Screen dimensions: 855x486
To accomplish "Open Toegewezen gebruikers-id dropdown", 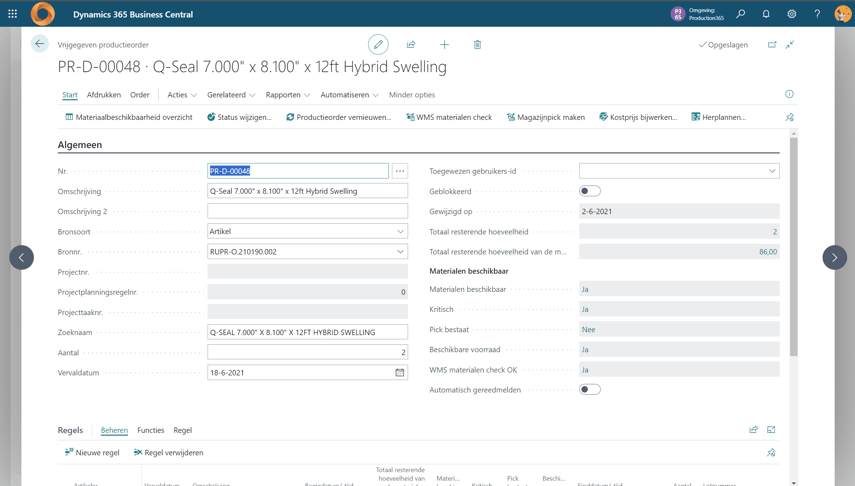I will pos(772,171).
